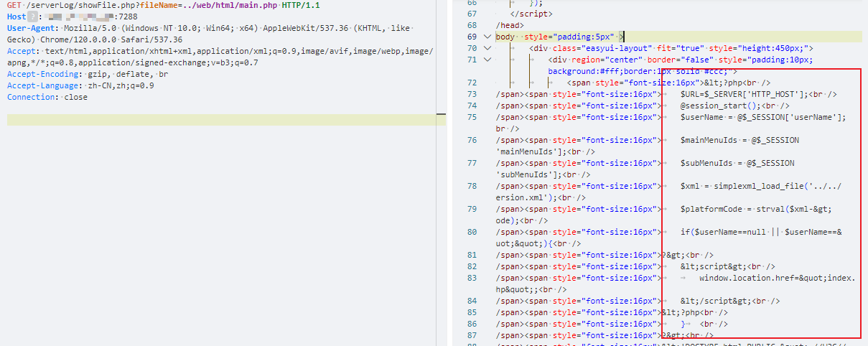Click the $xml = simplexml_load_file line
Screen dimensions: 868x346
point(761,186)
